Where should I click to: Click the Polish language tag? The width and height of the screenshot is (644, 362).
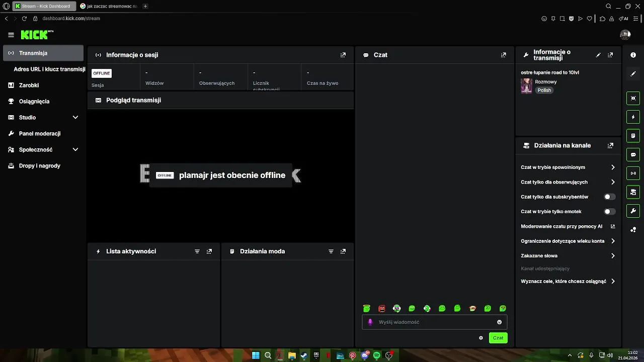click(544, 90)
